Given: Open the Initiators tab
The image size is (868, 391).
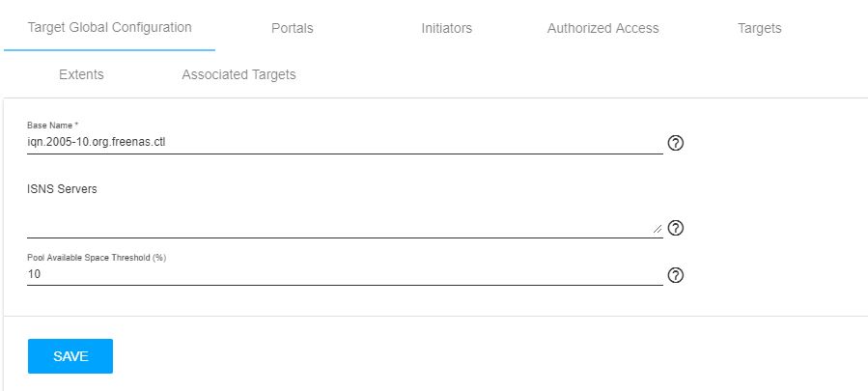Looking at the screenshot, I should click(x=447, y=28).
